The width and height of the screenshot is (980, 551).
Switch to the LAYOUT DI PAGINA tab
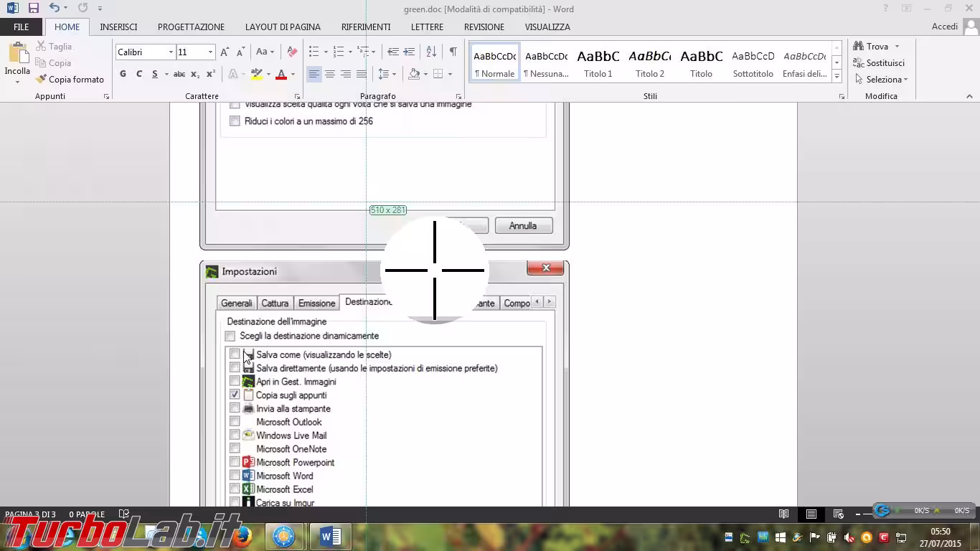coord(283,27)
